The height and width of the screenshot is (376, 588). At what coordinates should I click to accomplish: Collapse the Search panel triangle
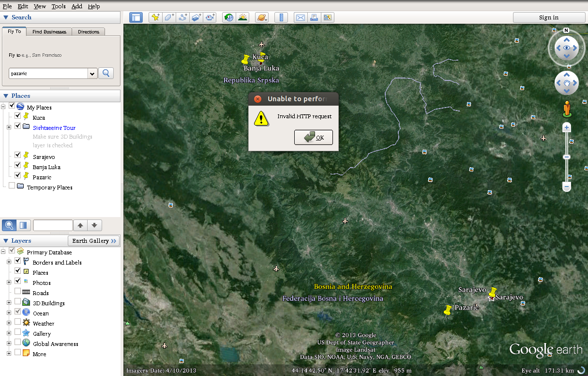[x=6, y=17]
